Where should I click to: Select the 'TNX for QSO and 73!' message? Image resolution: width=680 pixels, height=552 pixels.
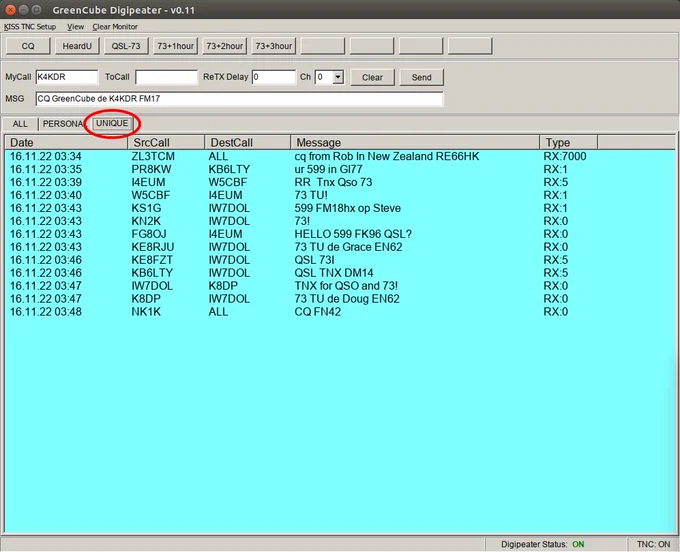[346, 286]
